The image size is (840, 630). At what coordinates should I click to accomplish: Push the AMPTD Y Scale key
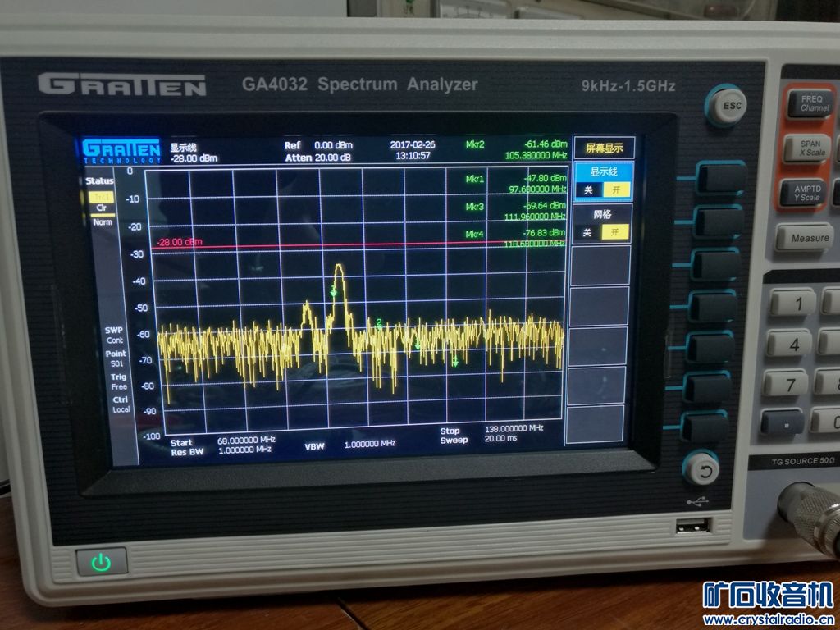tap(805, 193)
